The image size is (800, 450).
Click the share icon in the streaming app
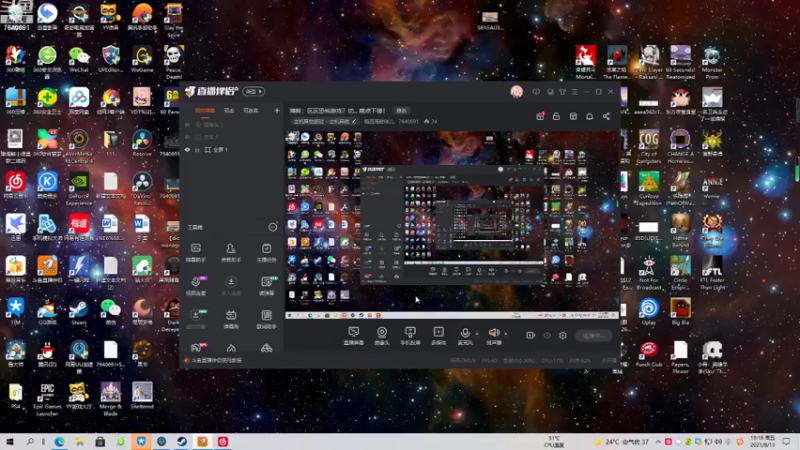[x=606, y=116]
